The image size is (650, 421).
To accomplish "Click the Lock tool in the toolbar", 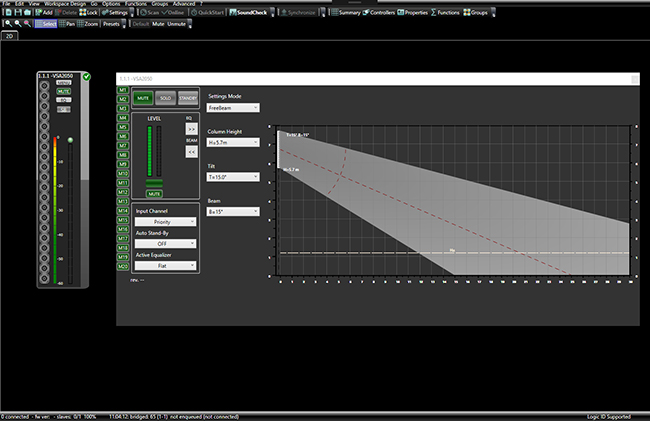I will (x=88, y=12).
